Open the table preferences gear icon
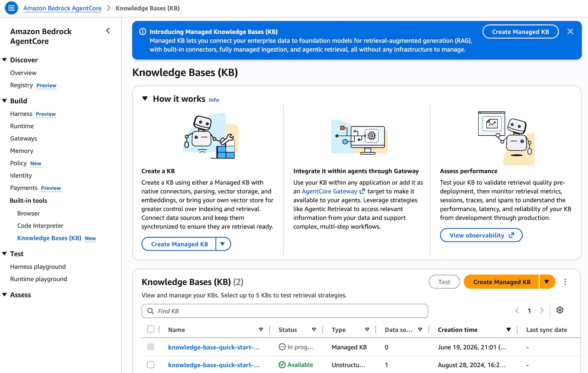 click(560, 310)
